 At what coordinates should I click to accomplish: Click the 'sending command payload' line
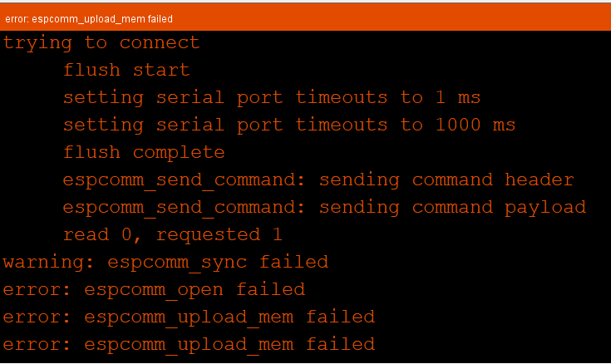[x=324, y=207]
